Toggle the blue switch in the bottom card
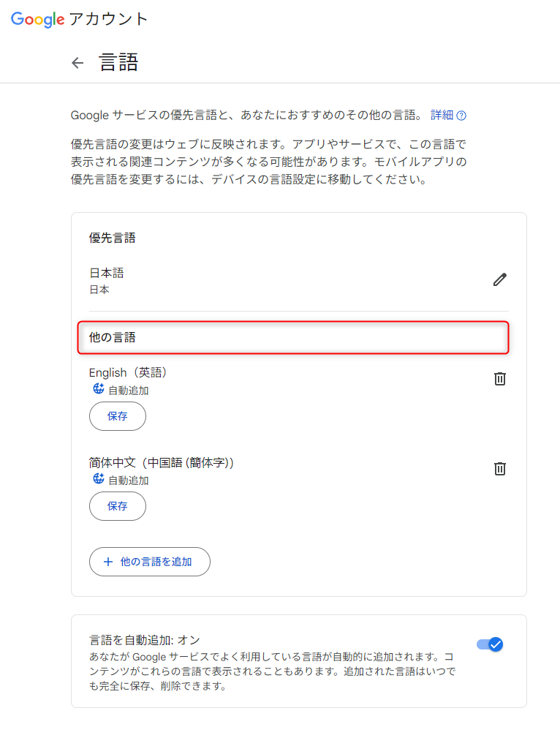The width and height of the screenshot is (560, 738). point(488,644)
